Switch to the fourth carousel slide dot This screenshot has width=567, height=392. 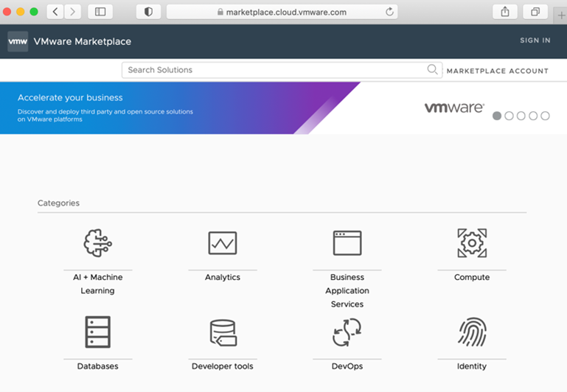click(533, 116)
